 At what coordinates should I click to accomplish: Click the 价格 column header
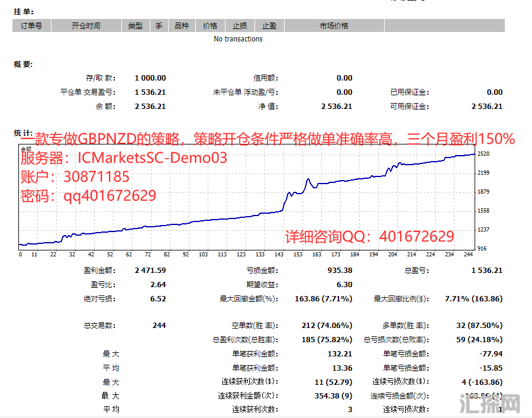[x=210, y=25]
